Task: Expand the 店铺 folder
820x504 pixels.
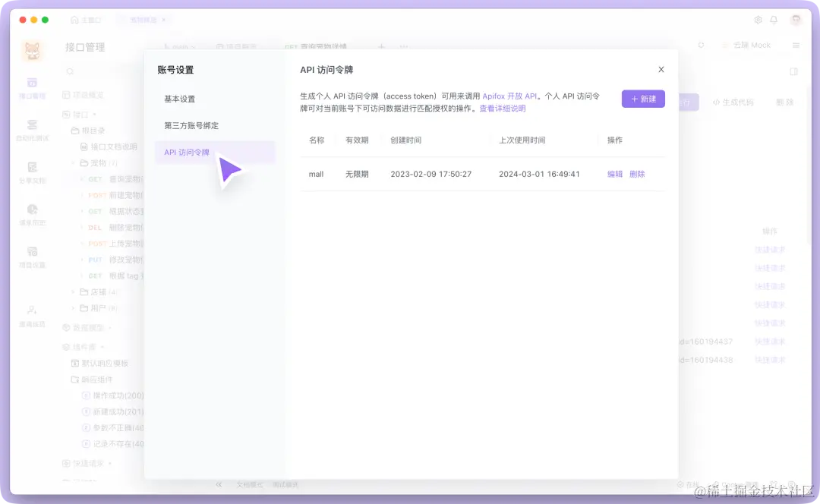Action: tap(74, 291)
